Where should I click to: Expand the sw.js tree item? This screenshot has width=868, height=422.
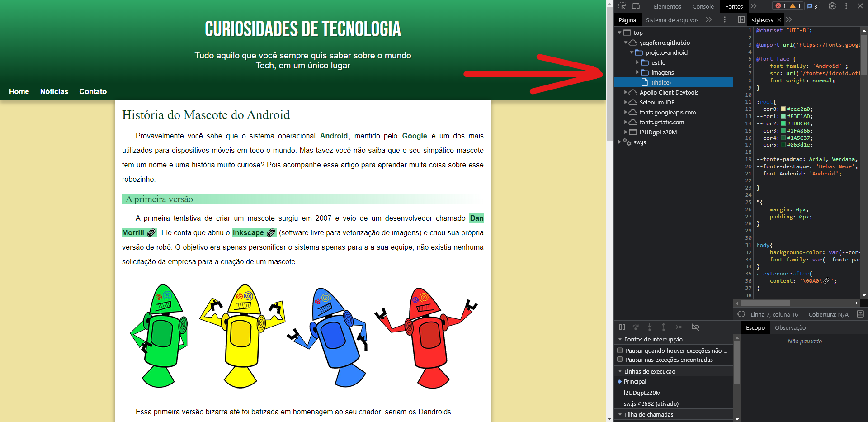620,142
